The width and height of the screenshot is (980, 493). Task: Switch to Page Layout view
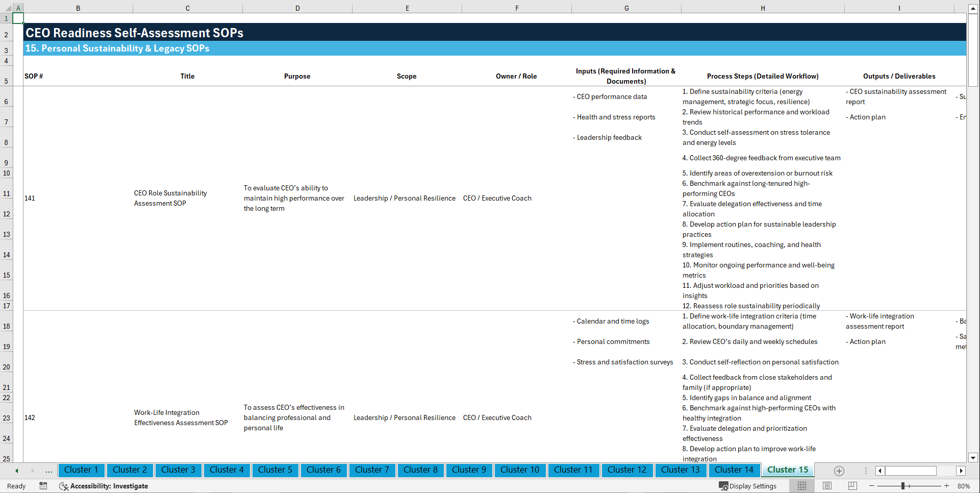tap(827, 486)
